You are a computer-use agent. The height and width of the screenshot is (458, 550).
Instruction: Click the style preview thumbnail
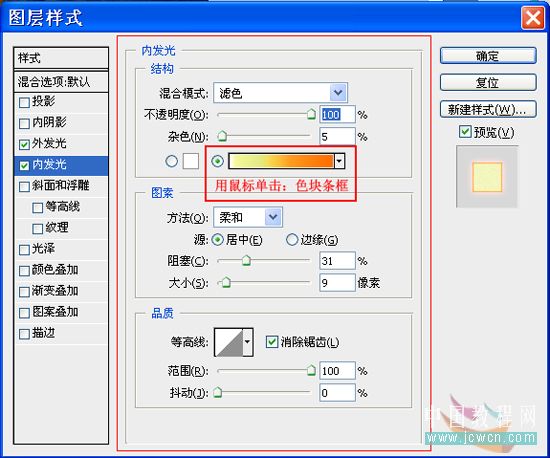487,177
